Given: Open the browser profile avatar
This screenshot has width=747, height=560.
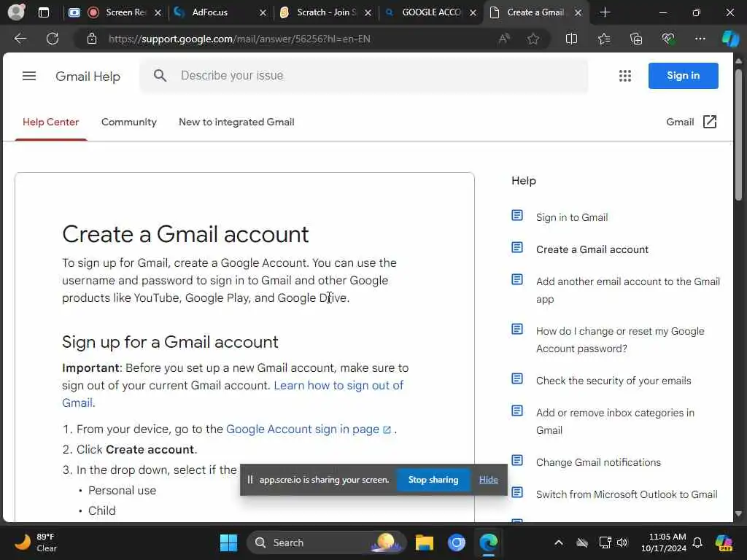Looking at the screenshot, I should [x=16, y=12].
